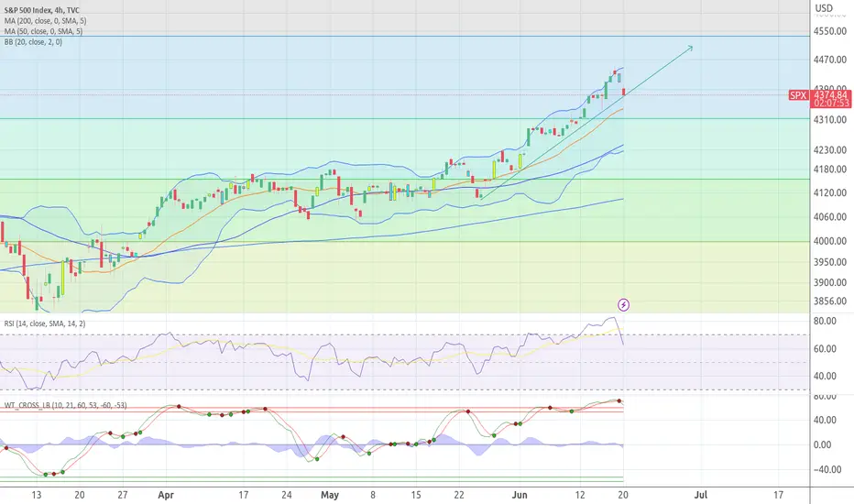Click the 3856.00 price axis label
The height and width of the screenshot is (504, 854).
pyautogui.click(x=829, y=301)
